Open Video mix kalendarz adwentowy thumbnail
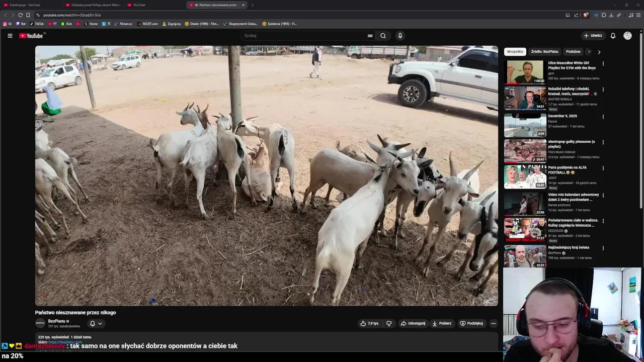The height and width of the screenshot is (362, 644). [x=525, y=203]
